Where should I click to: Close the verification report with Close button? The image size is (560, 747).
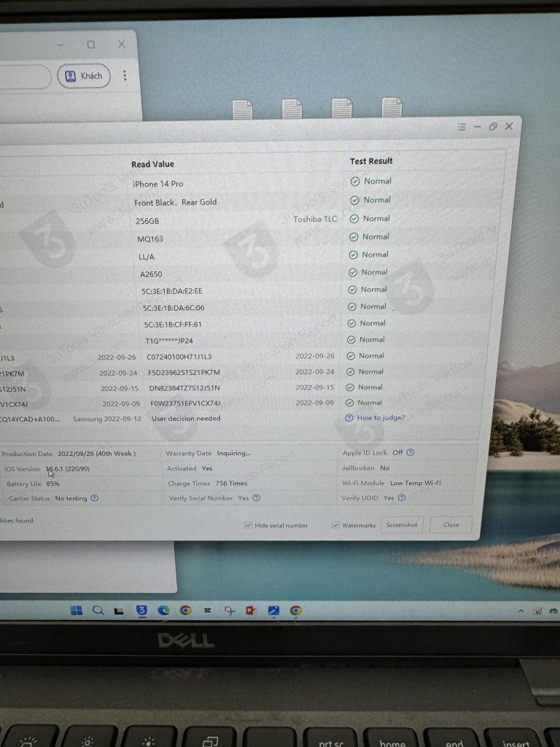pyautogui.click(x=451, y=525)
